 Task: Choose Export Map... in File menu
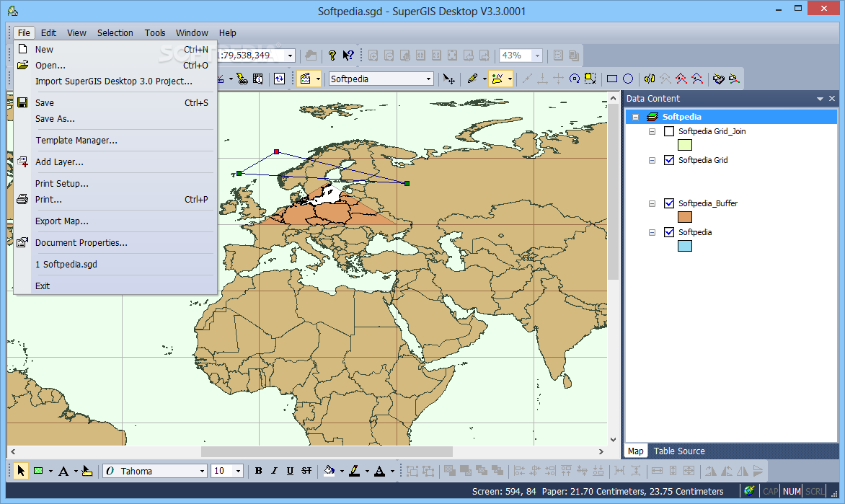115,221
